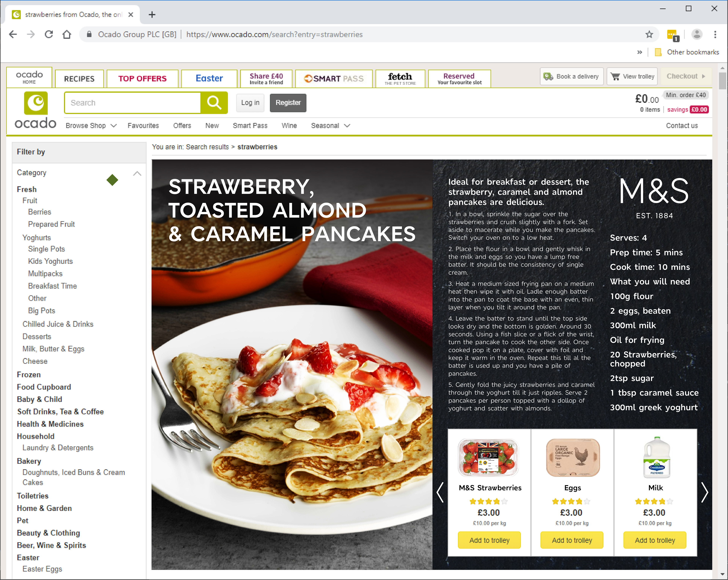Open the yellow browser extension icon

672,35
